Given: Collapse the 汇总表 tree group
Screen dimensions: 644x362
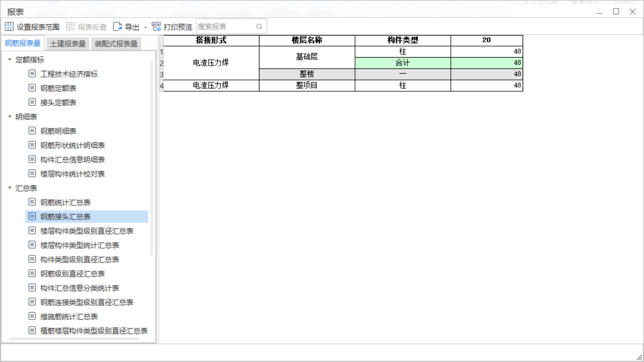Looking at the screenshot, I should (10, 188).
